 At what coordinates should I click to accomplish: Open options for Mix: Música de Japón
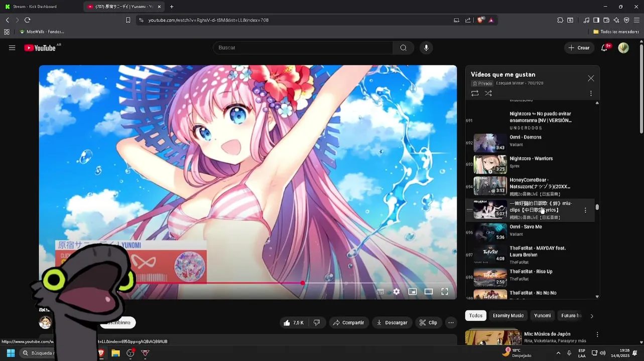coord(597,334)
